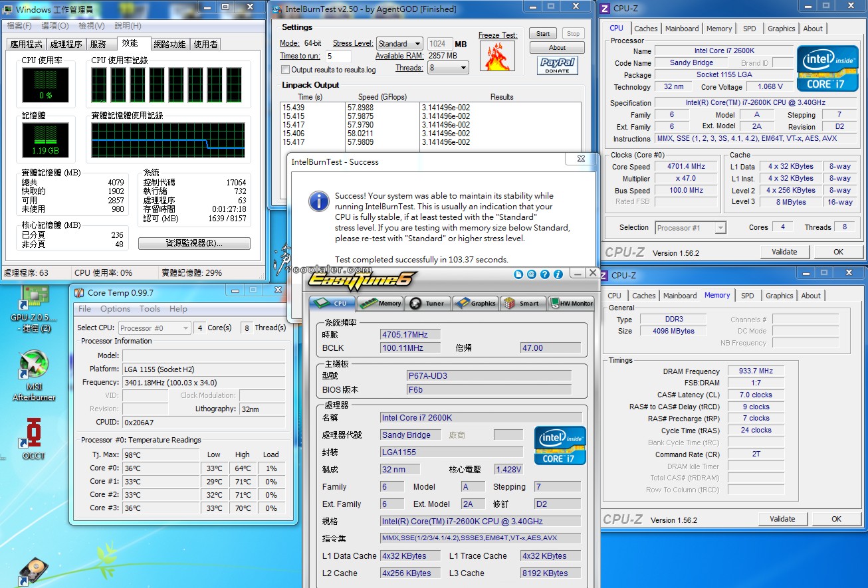Open Caches tab in CPU-Z processor window

tap(646, 29)
